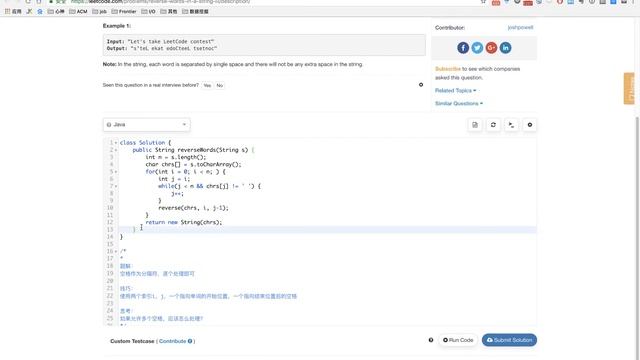Click the 'Custom Testcase' label
Viewport: 640px width, 360px height.
(132, 341)
